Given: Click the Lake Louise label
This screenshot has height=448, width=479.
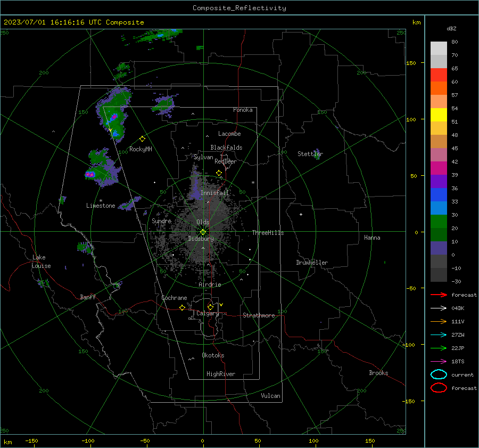Looking at the screenshot, I should coord(41,262).
